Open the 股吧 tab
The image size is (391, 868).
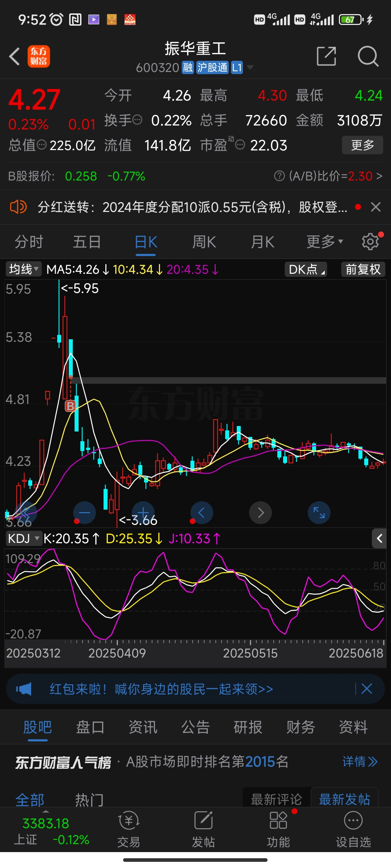pyautogui.click(x=38, y=727)
